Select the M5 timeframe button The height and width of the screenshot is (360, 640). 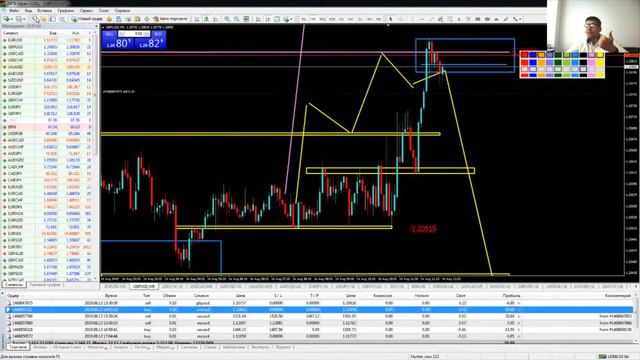[x=313, y=19]
